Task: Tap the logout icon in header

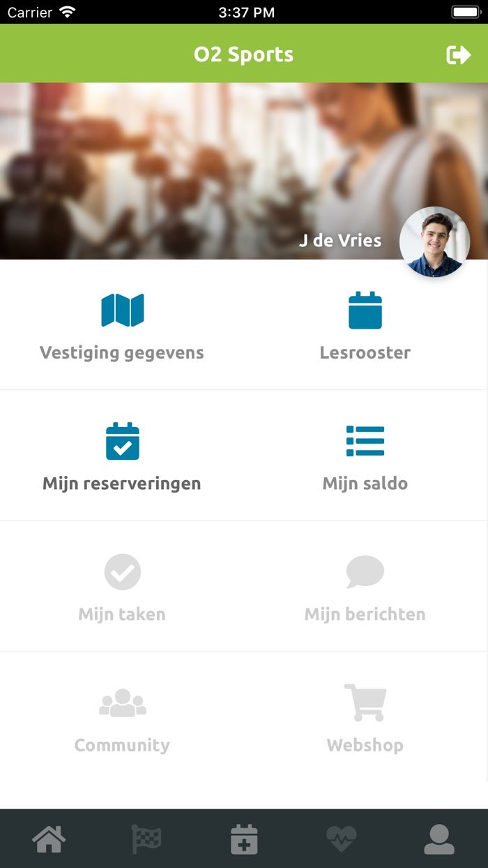Action: [458, 55]
